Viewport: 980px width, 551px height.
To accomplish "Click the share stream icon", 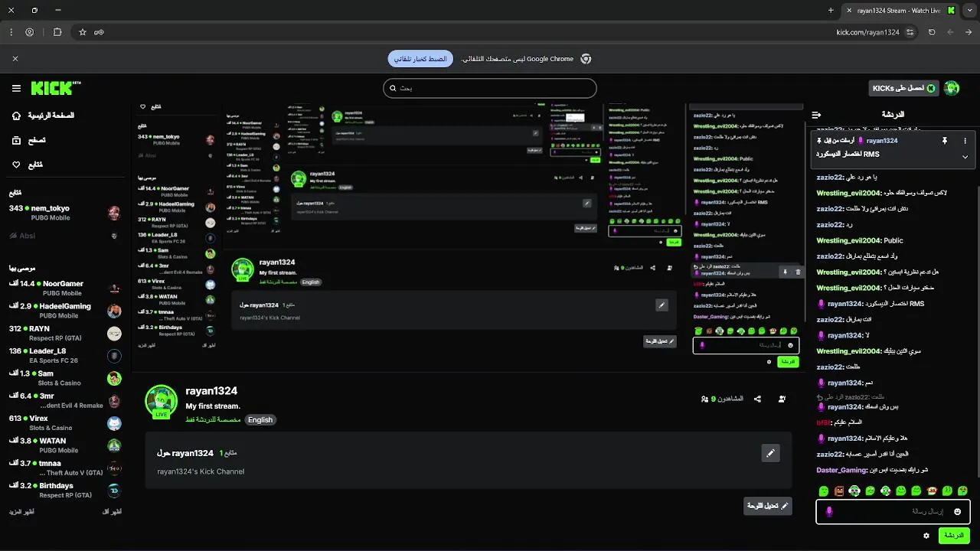I will [x=757, y=399].
